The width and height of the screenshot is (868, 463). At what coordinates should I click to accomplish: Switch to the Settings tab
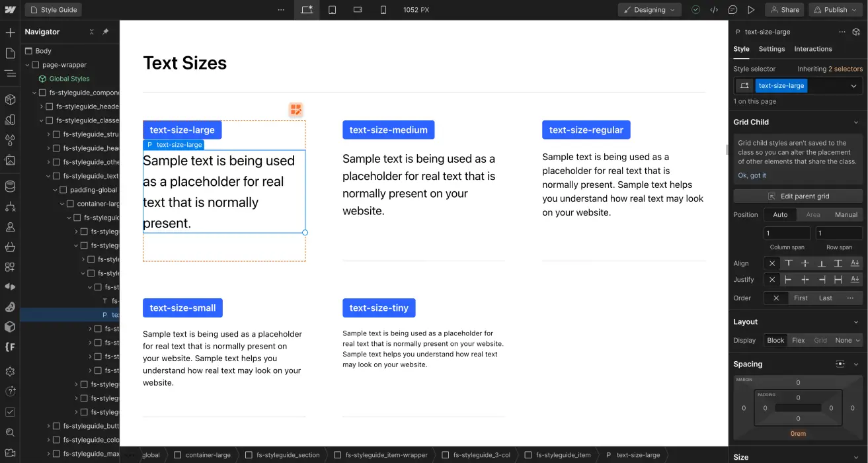click(771, 49)
